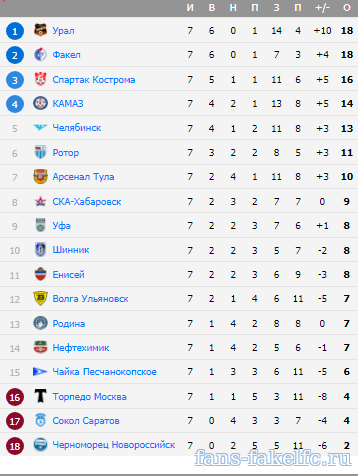Open the Нефтехимик team link
362x476 pixels.
tap(81, 348)
